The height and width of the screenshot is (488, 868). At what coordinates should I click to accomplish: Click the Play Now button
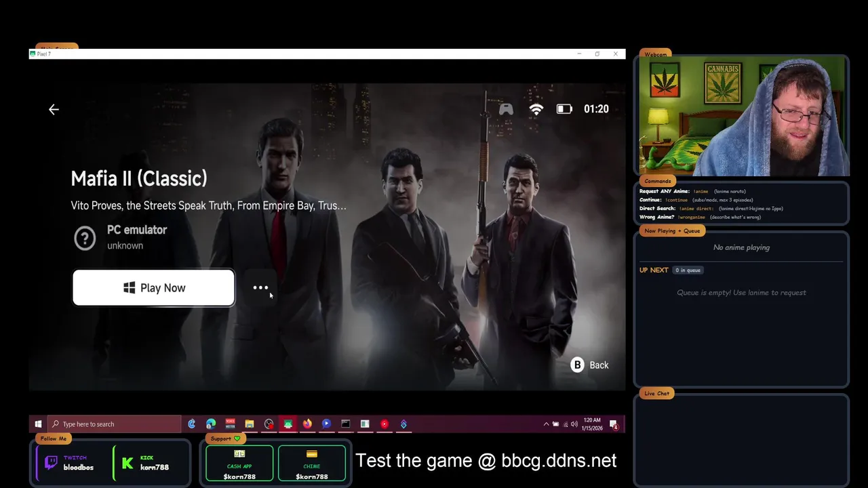tap(154, 288)
